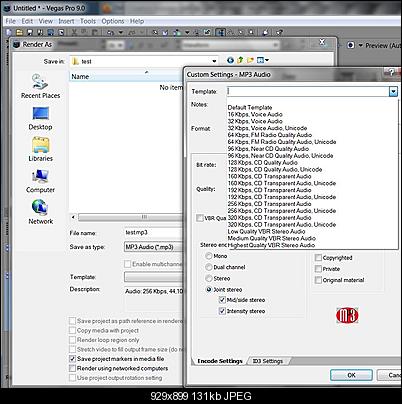Viewport: 402px width, 404px height.
Task: Switch to the ID3 Settings tab
Action: click(x=268, y=361)
